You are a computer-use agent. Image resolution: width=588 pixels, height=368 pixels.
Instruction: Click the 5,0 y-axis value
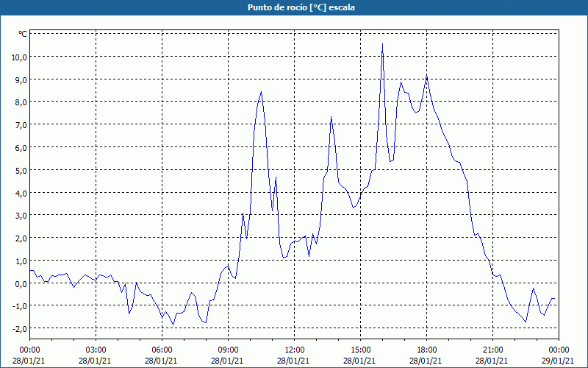click(21, 170)
